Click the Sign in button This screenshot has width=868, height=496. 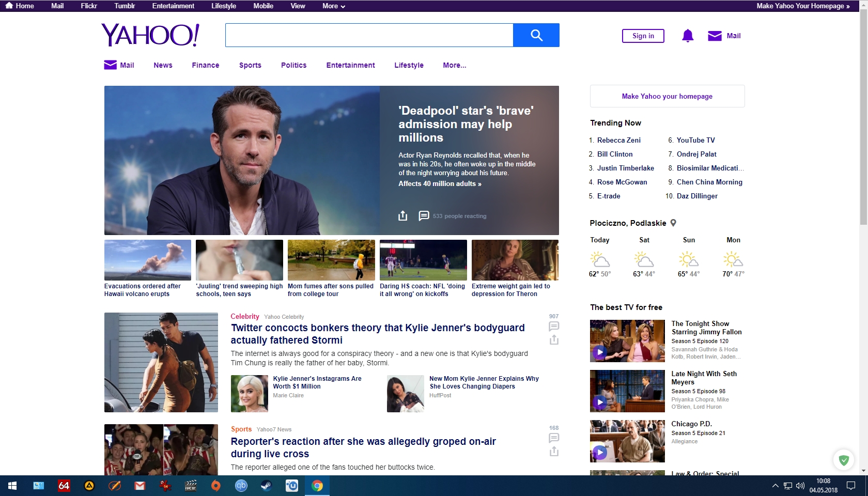(x=643, y=36)
